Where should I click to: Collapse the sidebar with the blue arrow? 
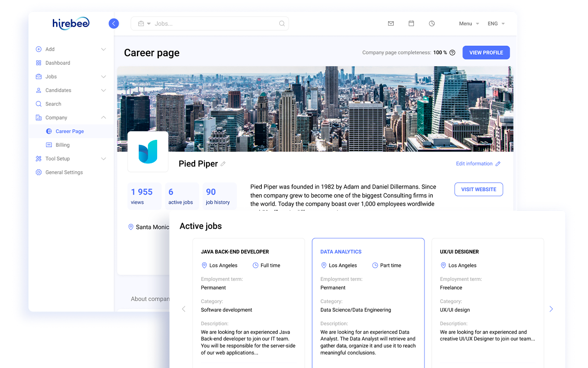tap(113, 23)
